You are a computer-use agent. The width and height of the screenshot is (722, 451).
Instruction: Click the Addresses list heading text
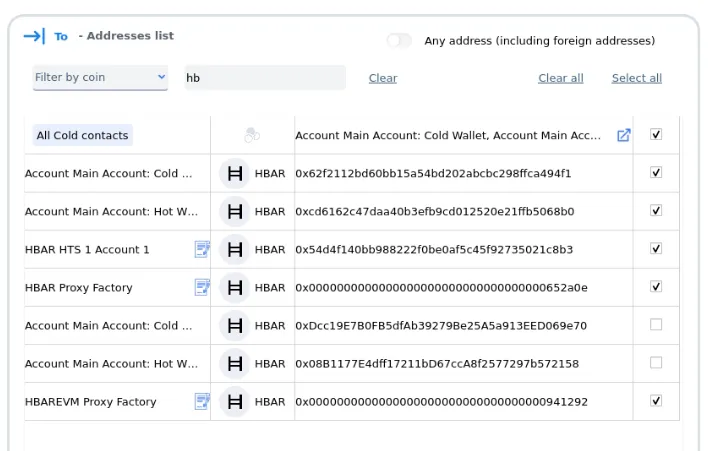point(130,36)
